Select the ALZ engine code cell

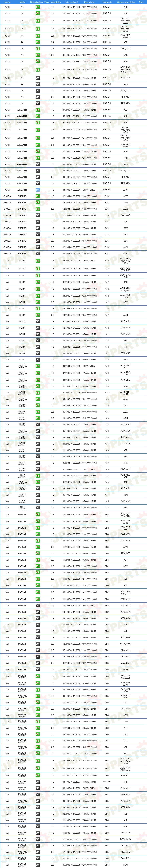pos(125,110)
